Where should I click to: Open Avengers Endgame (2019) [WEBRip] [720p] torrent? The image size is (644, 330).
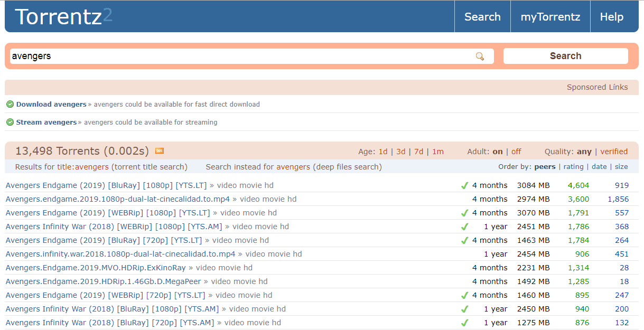tap(106, 295)
